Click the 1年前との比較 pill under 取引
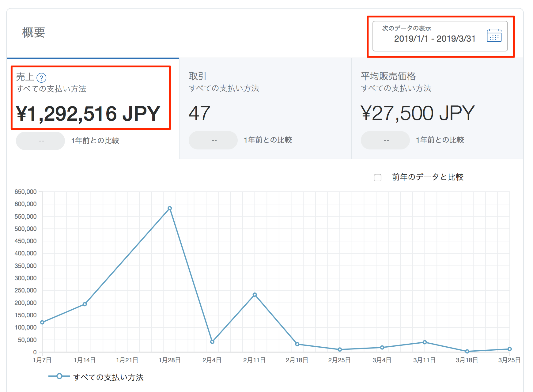The width and height of the screenshot is (533, 392). click(213, 140)
